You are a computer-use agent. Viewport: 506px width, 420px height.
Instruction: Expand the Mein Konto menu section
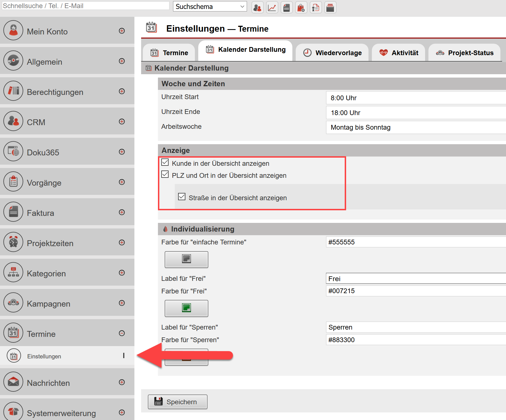pyautogui.click(x=122, y=31)
